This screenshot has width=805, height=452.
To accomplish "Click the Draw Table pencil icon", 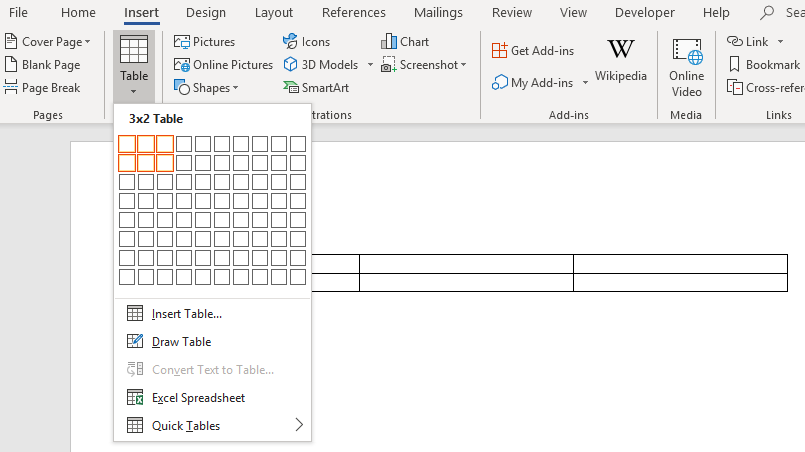I will 135,341.
